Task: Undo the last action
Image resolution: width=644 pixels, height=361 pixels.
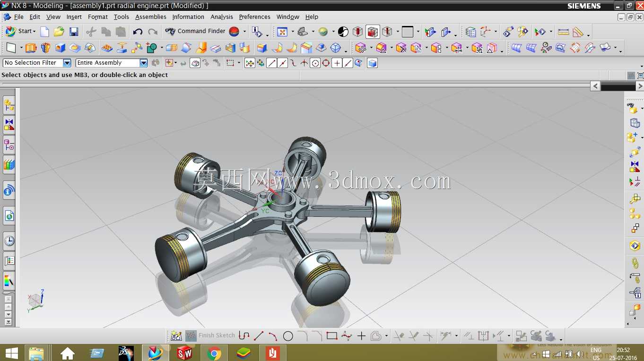Action: (138, 32)
